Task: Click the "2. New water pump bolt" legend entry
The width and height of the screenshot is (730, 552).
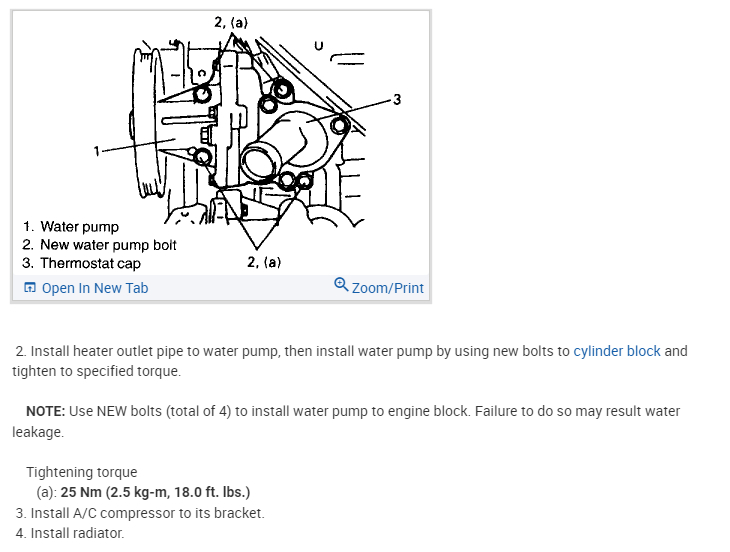Action: 99,245
